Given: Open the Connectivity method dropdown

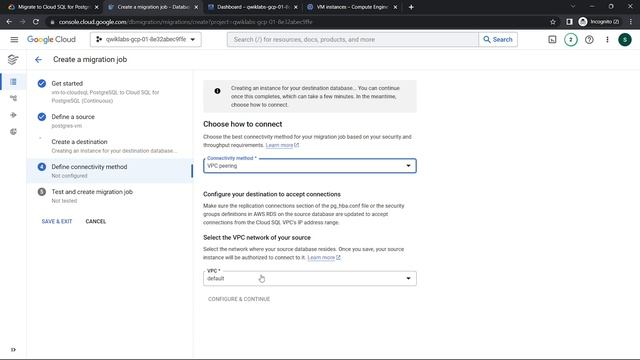Looking at the screenshot, I should tap(310, 166).
